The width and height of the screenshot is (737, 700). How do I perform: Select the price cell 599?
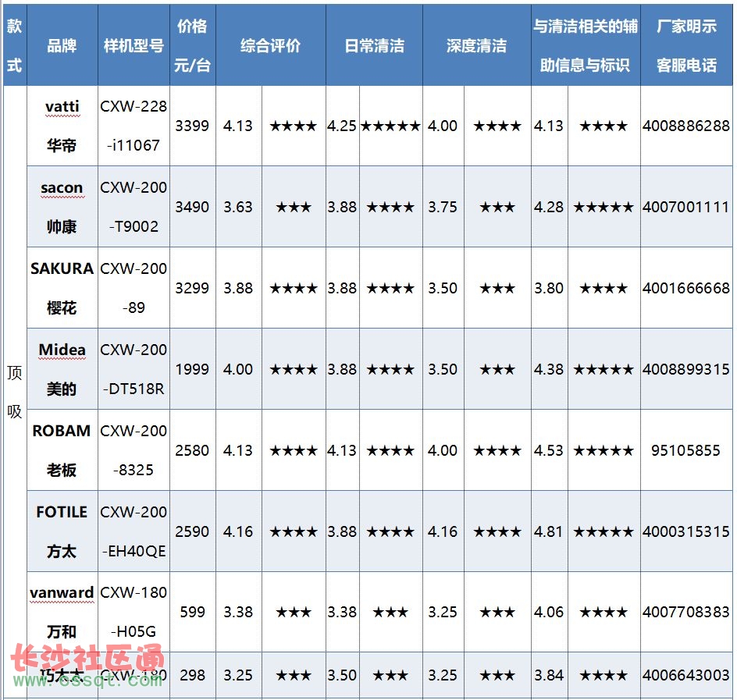[x=192, y=612]
